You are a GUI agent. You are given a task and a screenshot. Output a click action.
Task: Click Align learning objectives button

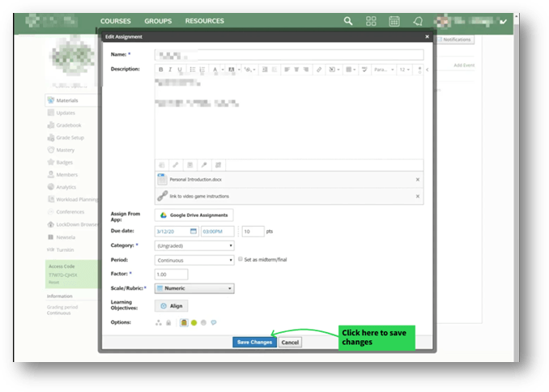[x=171, y=306]
